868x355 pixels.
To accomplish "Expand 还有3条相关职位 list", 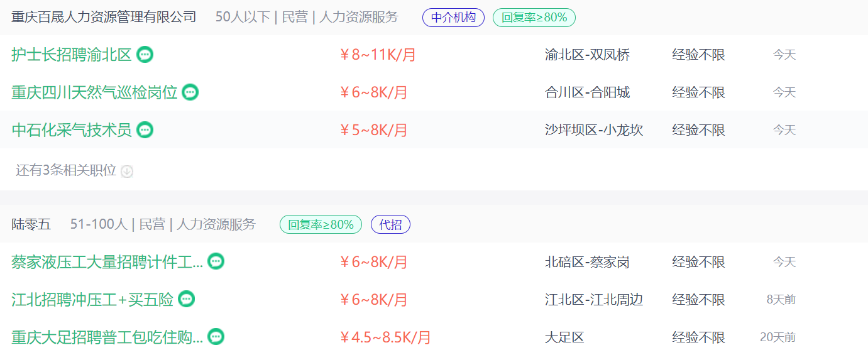I will tap(74, 170).
